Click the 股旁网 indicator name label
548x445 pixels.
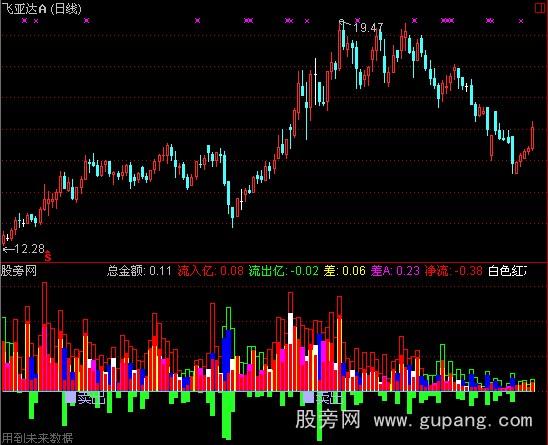[19, 271]
